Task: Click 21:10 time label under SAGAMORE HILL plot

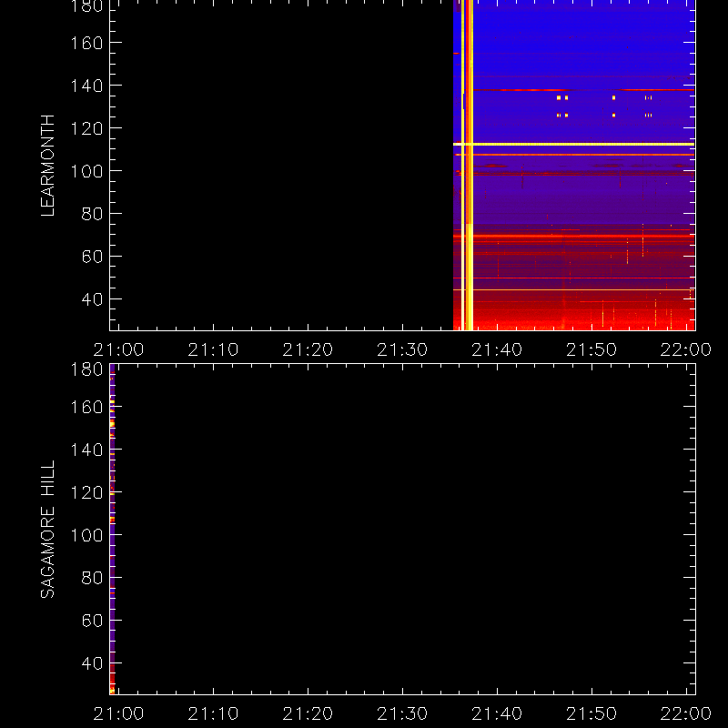Action: coord(213,713)
